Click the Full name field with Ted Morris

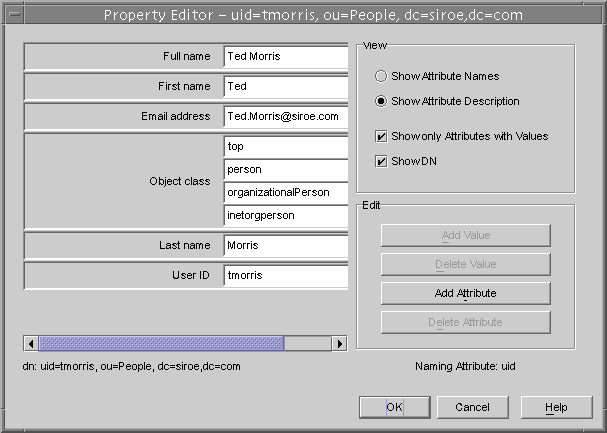coord(286,56)
